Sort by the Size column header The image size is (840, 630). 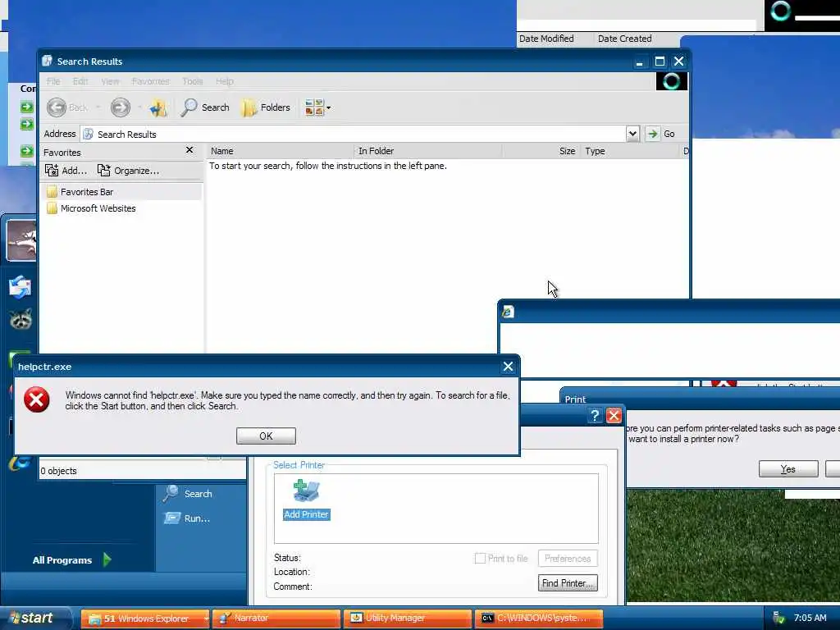click(541, 151)
